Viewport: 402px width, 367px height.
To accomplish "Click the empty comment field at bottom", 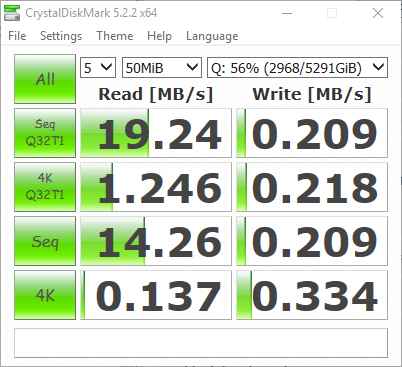I will [201, 343].
